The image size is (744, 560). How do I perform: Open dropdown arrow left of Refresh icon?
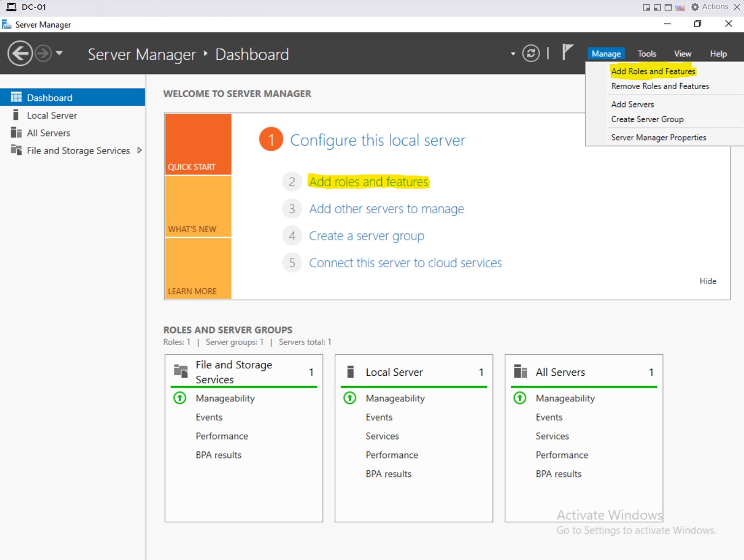tap(513, 54)
